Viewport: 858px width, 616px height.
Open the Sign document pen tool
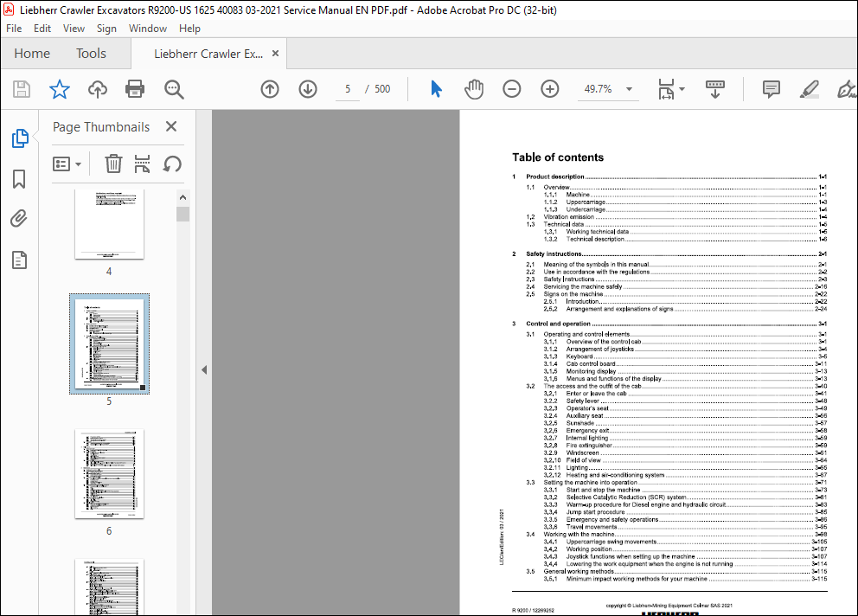coord(847,89)
